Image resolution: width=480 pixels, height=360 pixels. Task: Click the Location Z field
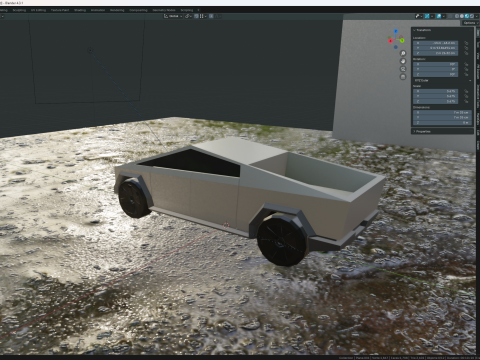[436, 53]
